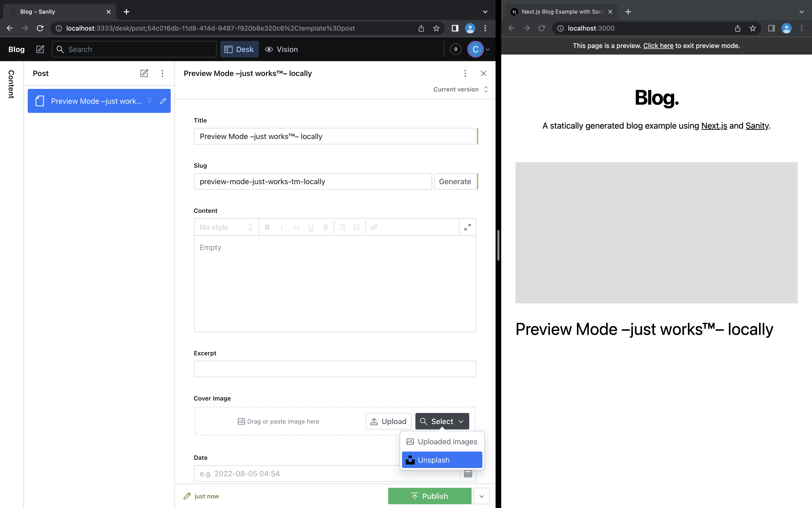Click the pencil icon next to just now
This screenshot has height=508, width=812.
coord(187,496)
